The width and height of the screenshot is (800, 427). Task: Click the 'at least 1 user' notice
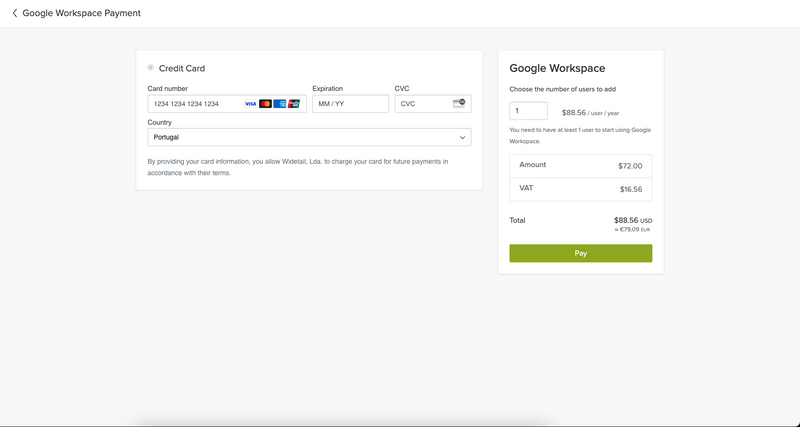580,136
